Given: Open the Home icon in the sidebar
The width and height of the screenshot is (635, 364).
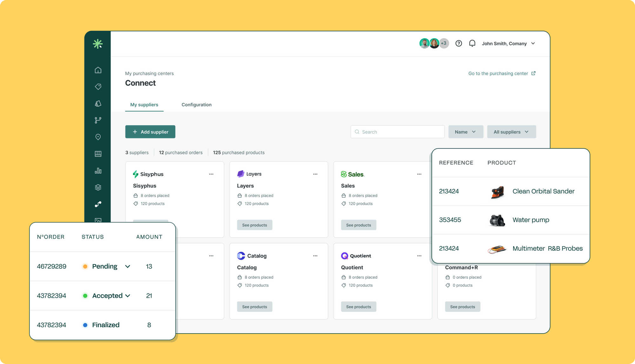Looking at the screenshot, I should (98, 70).
